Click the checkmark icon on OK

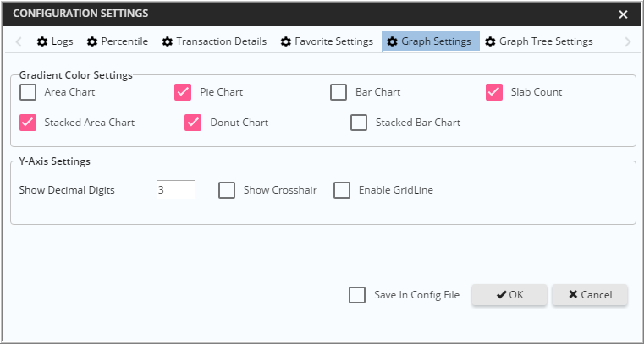[x=501, y=294]
